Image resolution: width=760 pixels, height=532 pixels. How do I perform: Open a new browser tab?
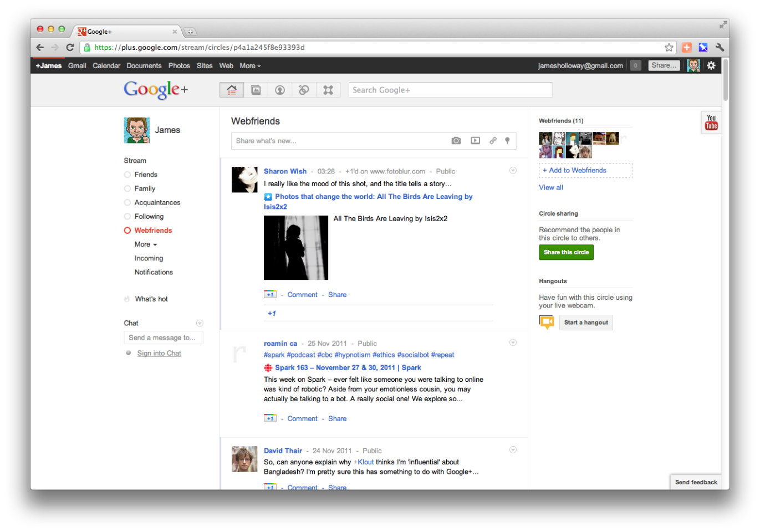[x=190, y=32]
